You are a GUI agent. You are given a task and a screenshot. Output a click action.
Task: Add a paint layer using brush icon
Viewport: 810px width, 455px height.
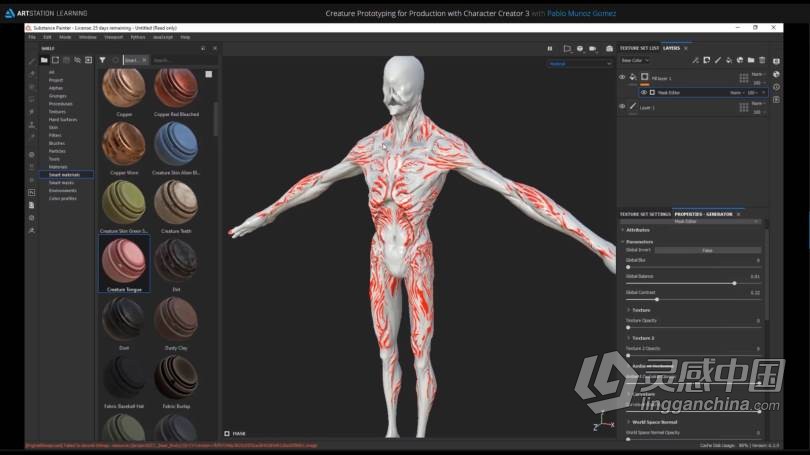(718, 60)
